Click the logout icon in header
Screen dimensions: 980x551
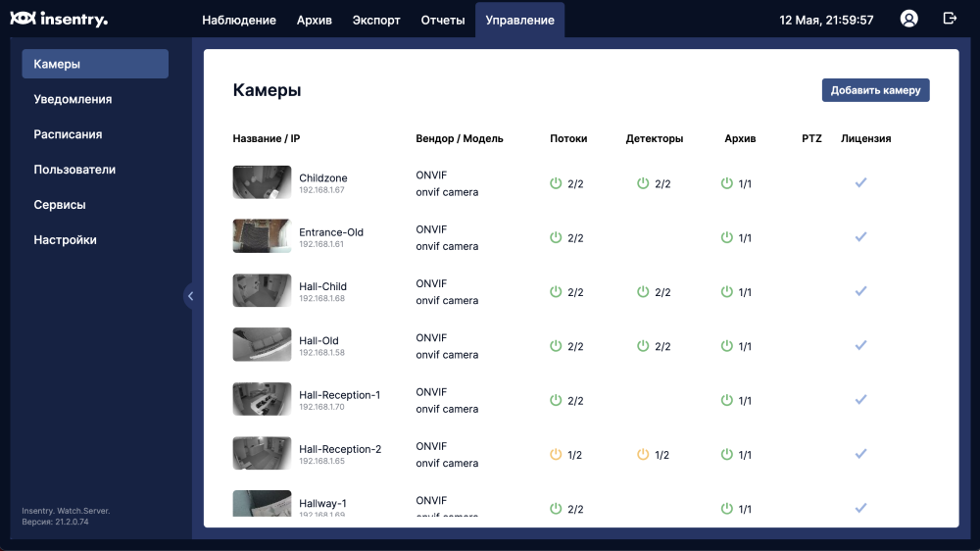(x=950, y=19)
